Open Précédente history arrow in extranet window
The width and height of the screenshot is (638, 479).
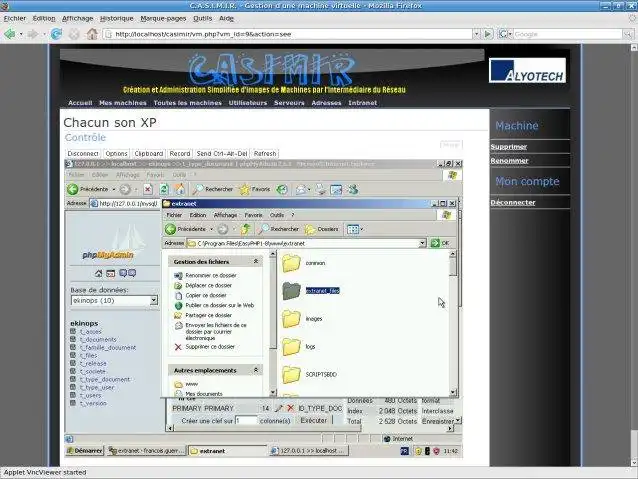[x=211, y=229]
